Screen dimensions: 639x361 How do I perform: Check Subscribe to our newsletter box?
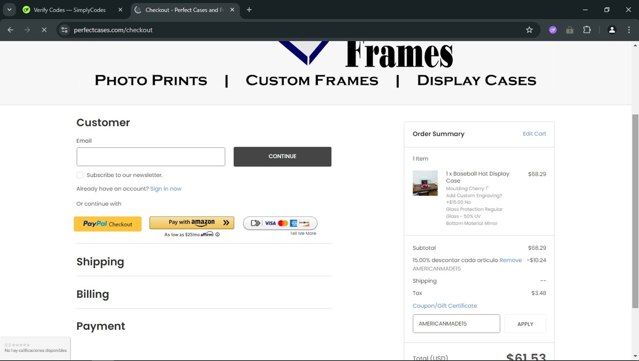(80, 175)
